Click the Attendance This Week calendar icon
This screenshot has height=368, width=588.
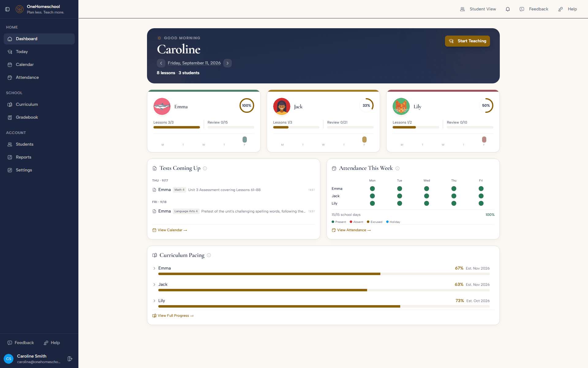click(334, 168)
